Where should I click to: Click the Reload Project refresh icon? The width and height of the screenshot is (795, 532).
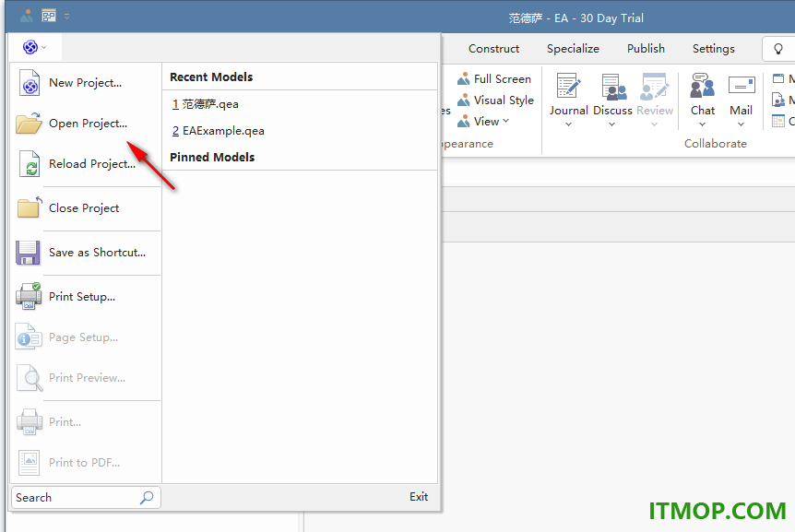point(30,163)
